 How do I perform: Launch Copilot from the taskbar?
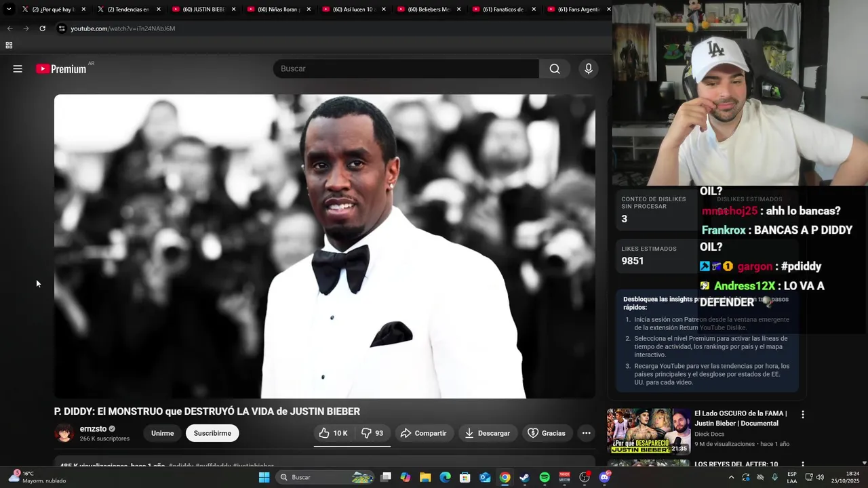tap(406, 477)
